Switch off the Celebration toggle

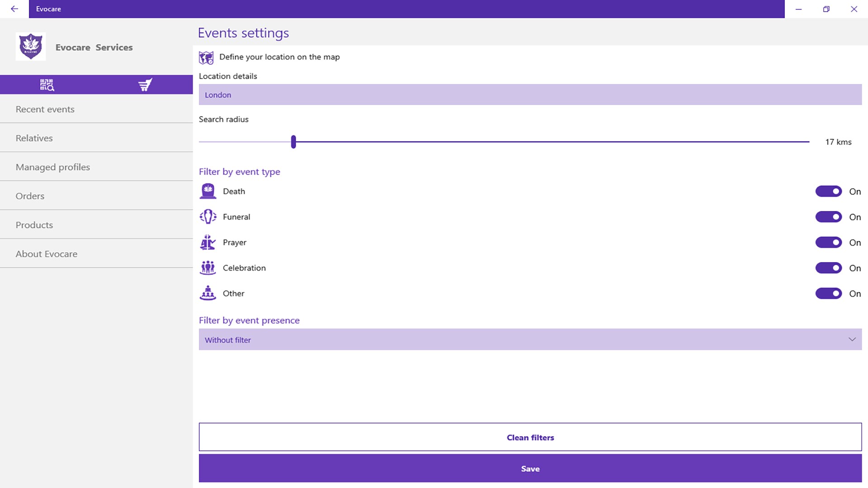pyautogui.click(x=828, y=268)
